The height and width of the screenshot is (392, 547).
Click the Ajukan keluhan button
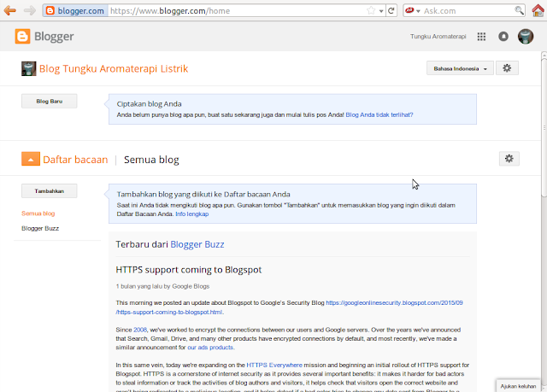518,386
